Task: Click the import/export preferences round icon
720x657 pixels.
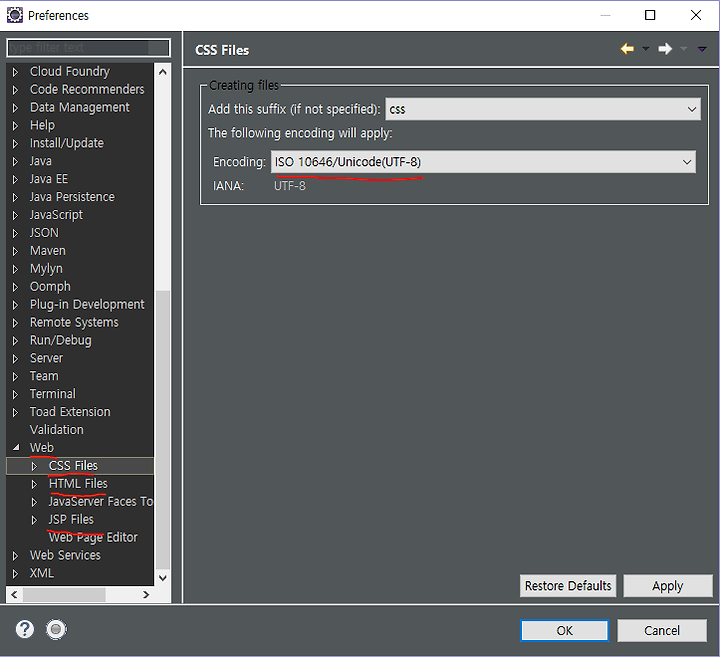Action: [56, 629]
